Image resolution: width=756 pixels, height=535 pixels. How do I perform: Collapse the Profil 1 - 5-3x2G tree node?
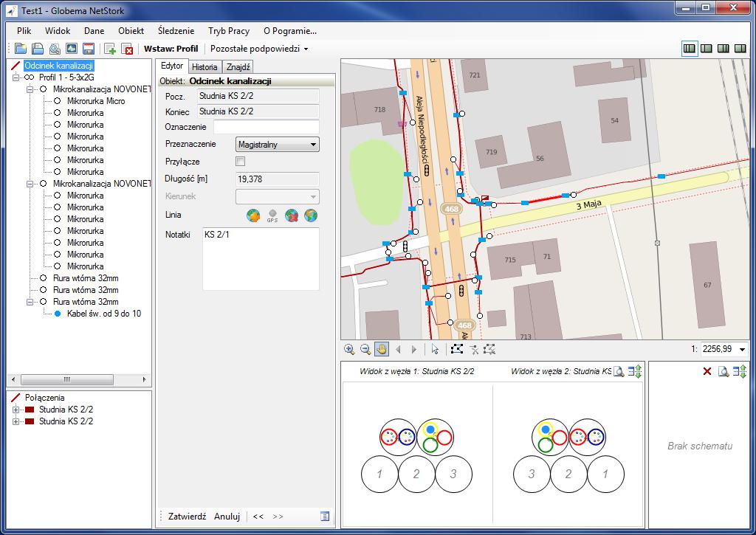pos(16,77)
